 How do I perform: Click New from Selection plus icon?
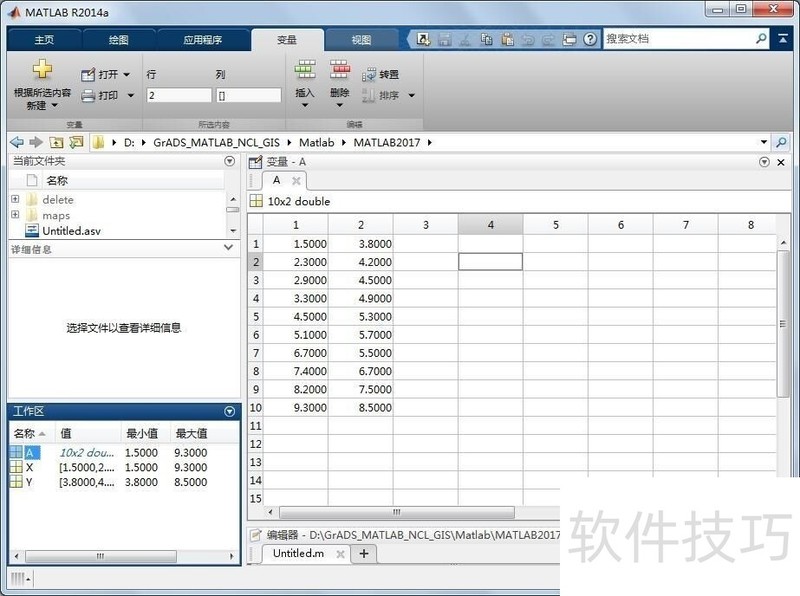pos(42,69)
